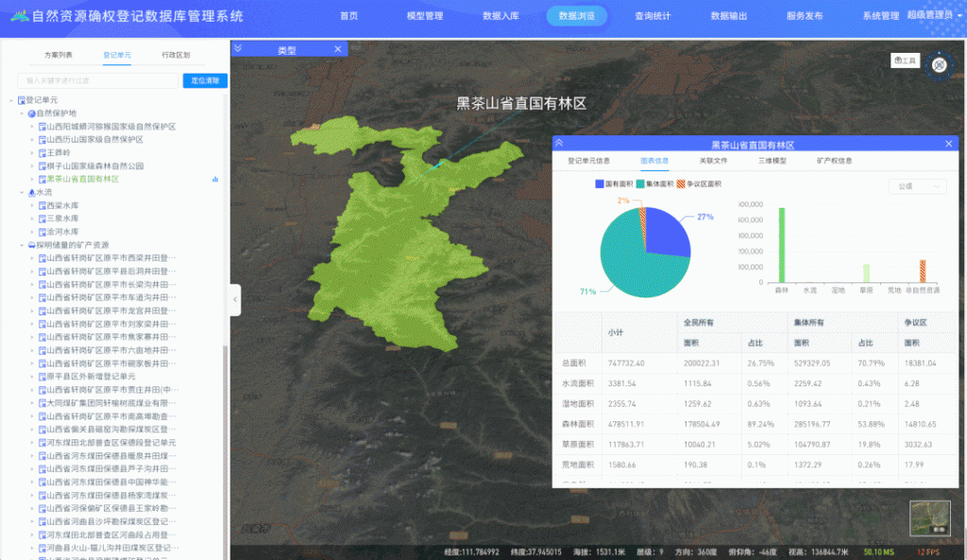Select 西梁水库 in the tree list
967x560 pixels.
(62, 205)
